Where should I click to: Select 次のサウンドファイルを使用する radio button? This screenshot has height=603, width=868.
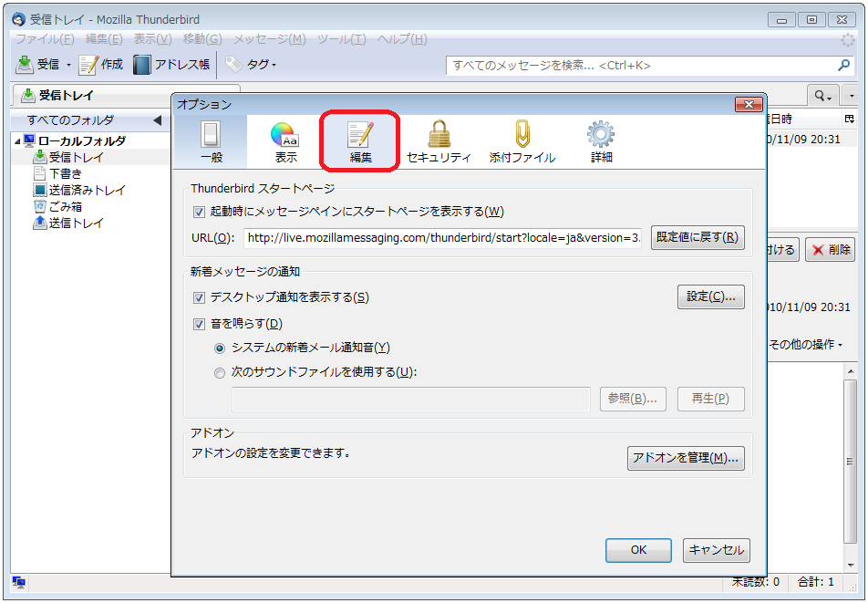coord(220,372)
